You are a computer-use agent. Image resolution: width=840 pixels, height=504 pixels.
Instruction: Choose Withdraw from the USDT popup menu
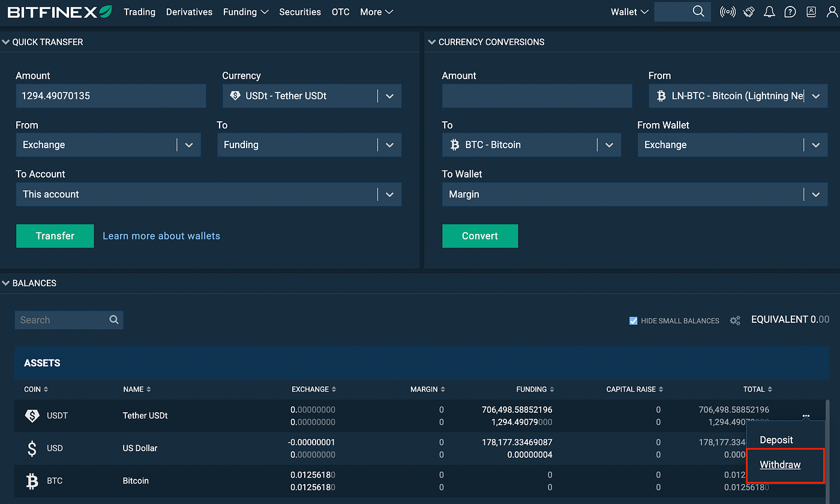780,465
